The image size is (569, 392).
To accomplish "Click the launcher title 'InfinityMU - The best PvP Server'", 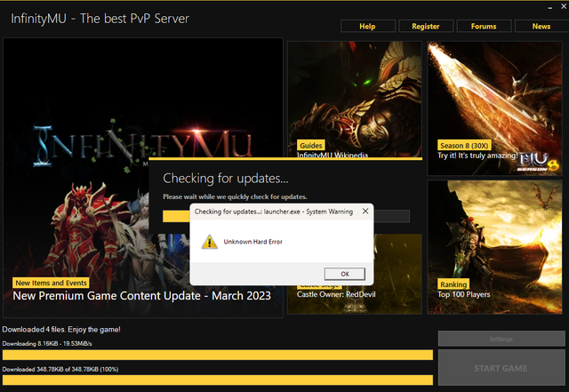I will click(x=100, y=19).
